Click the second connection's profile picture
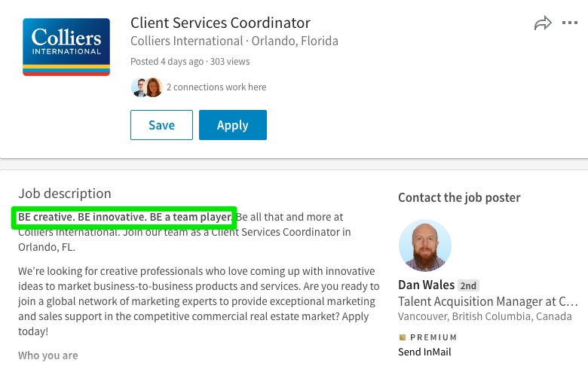Image resolution: width=588 pixels, height=372 pixels. pos(154,87)
